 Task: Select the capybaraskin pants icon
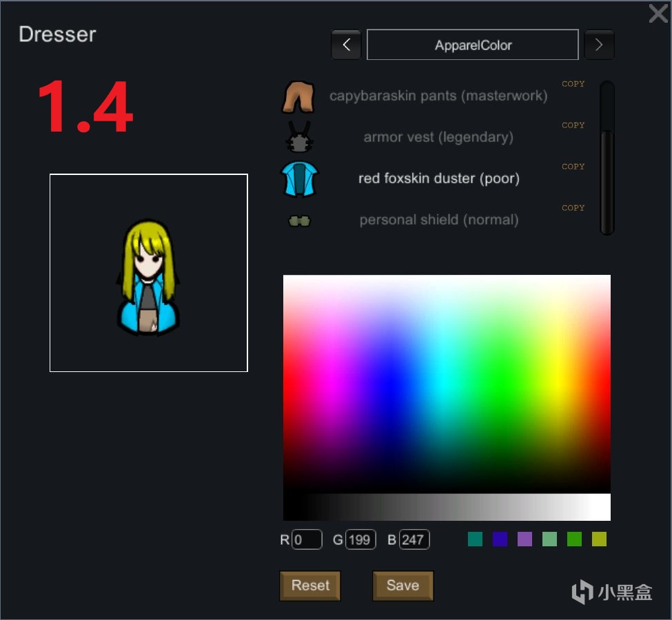[299, 95]
